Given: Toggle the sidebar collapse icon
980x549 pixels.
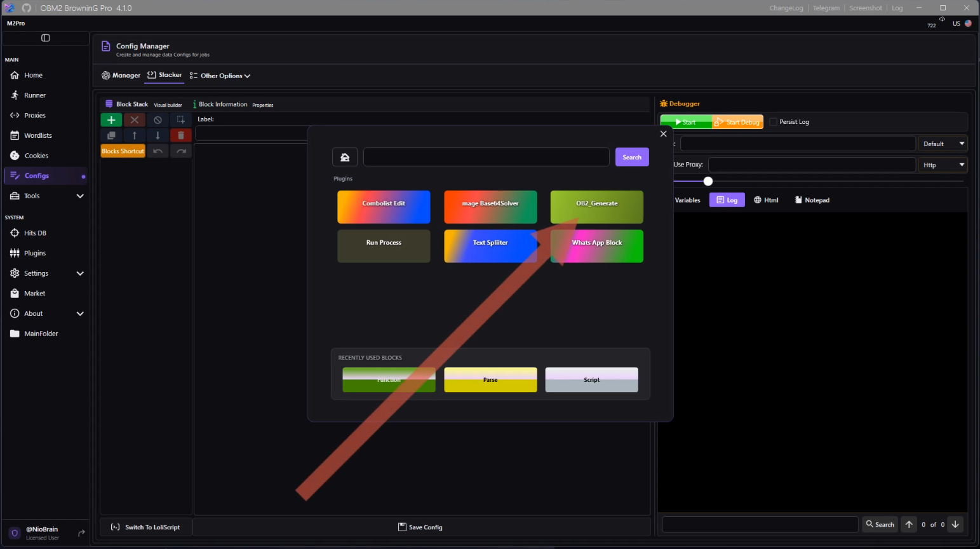Looking at the screenshot, I should click(46, 38).
